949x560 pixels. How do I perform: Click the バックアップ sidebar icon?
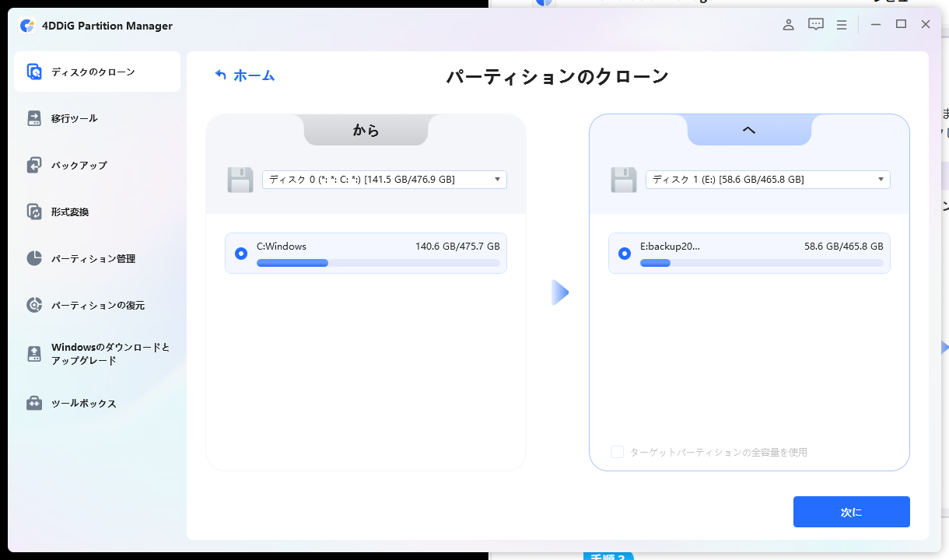[34, 165]
